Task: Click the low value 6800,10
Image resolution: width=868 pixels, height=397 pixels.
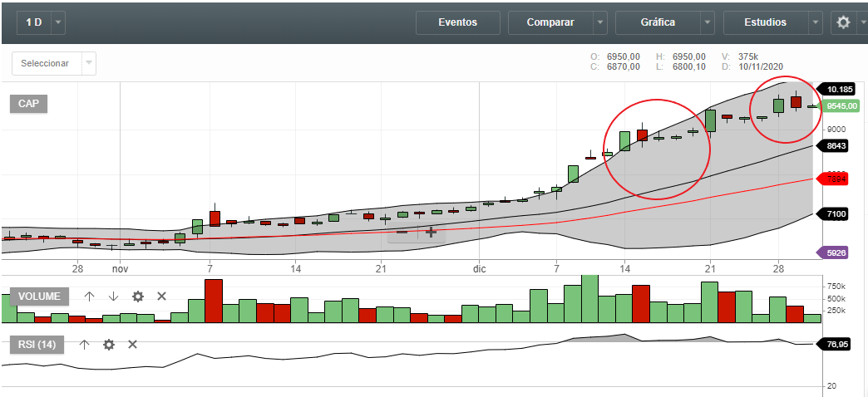Action: point(689,66)
